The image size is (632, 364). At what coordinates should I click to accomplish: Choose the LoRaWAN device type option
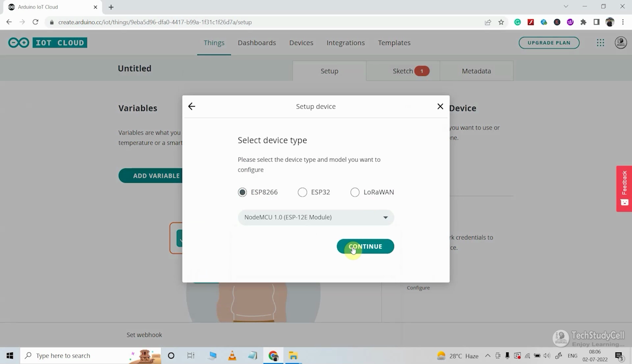coord(355,192)
